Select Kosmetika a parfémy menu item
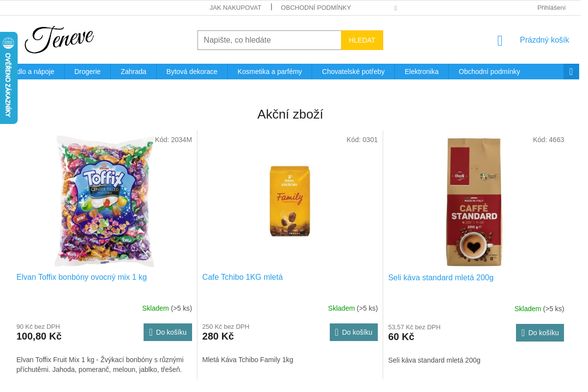Viewport: 588px width, 392px height. click(269, 72)
